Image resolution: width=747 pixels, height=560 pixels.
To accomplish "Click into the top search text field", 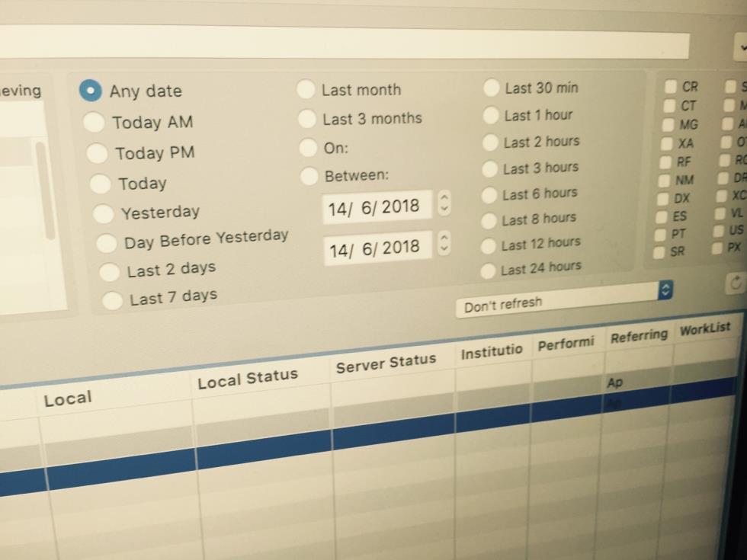I will pyautogui.click(x=343, y=43).
